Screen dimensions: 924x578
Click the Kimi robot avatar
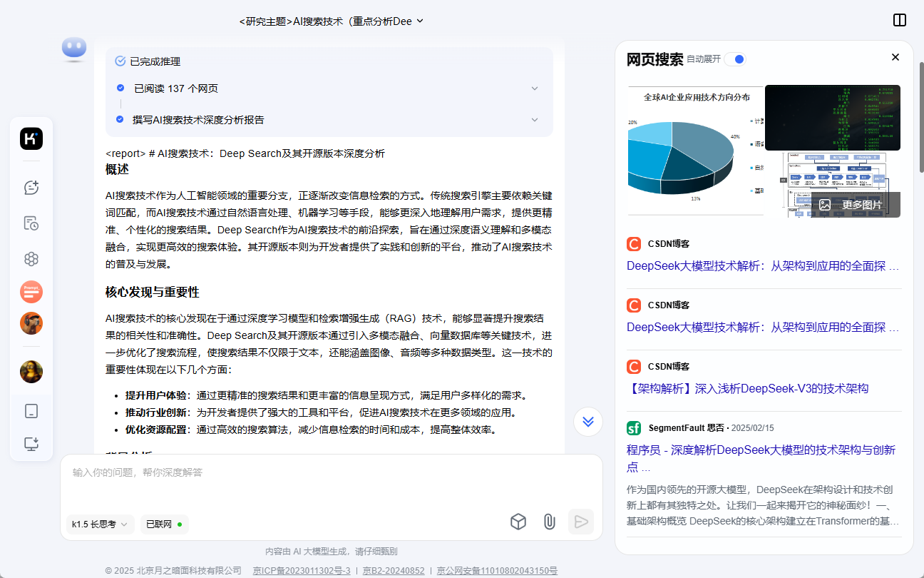pos(74,49)
